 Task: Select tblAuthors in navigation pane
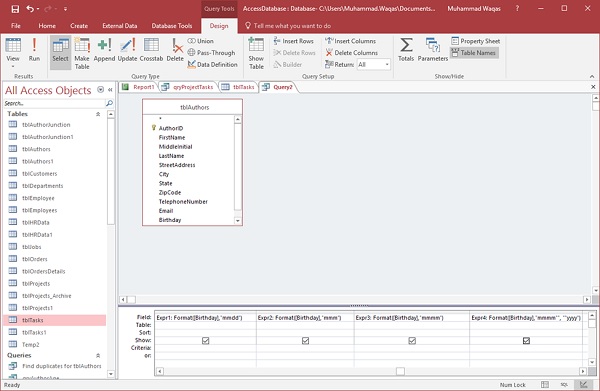click(x=36, y=149)
